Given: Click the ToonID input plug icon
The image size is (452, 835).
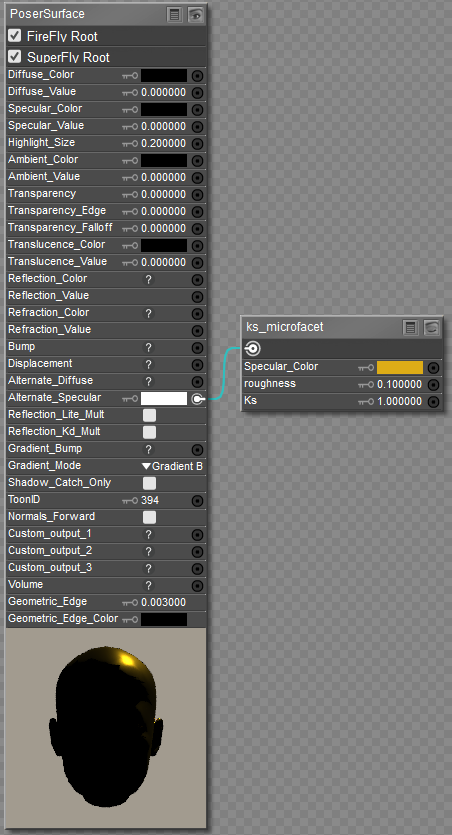Looking at the screenshot, I should 198,501.
